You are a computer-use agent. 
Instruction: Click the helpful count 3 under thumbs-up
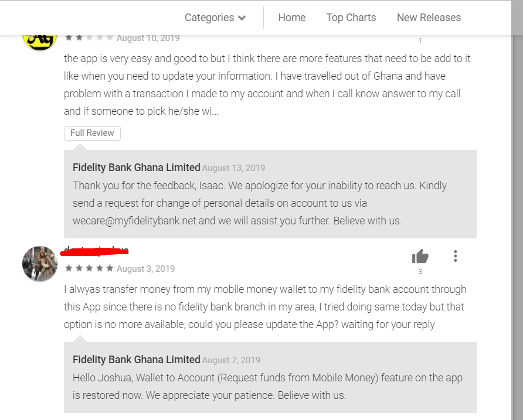[420, 272]
